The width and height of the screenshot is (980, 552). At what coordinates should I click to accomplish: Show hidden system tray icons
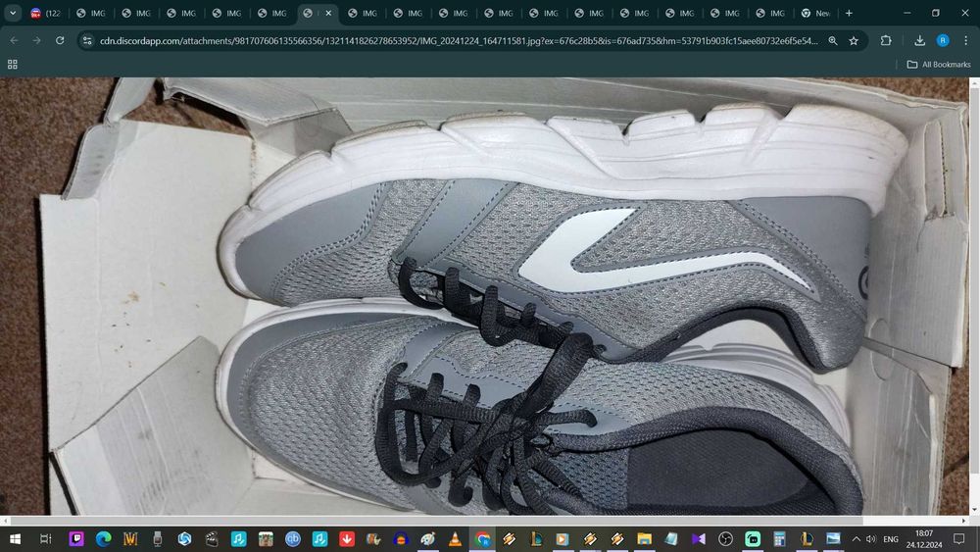pyautogui.click(x=857, y=539)
